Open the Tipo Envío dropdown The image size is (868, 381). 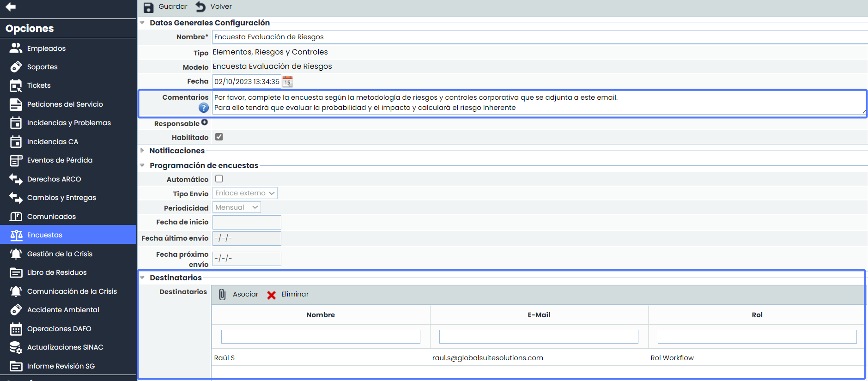point(245,193)
